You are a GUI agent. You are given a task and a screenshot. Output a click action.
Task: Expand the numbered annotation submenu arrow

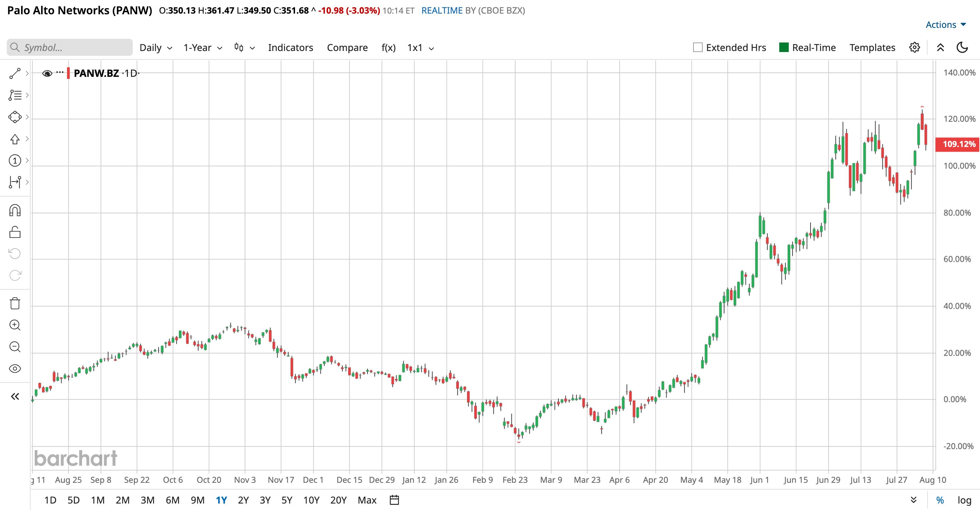tap(27, 161)
